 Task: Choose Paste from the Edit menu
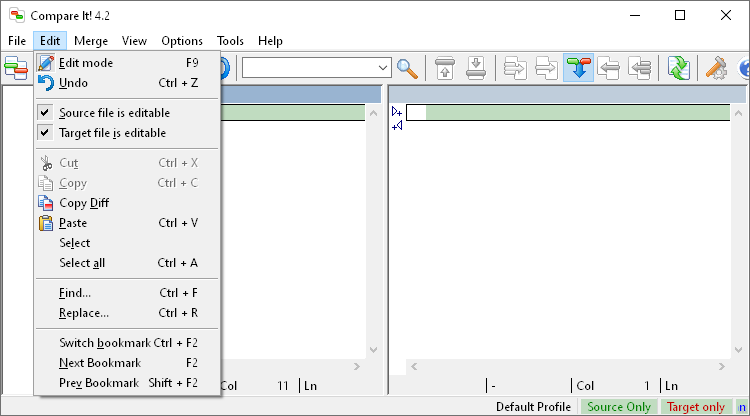point(127,223)
